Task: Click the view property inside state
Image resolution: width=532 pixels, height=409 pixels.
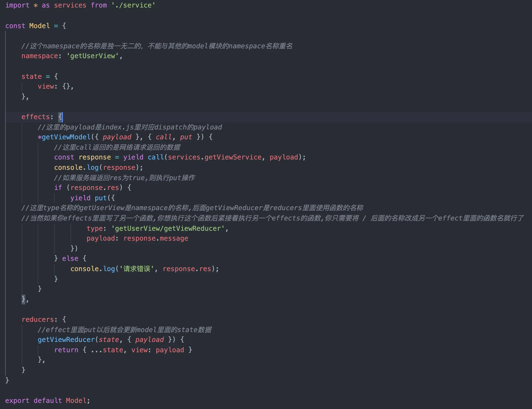Action: [46, 86]
